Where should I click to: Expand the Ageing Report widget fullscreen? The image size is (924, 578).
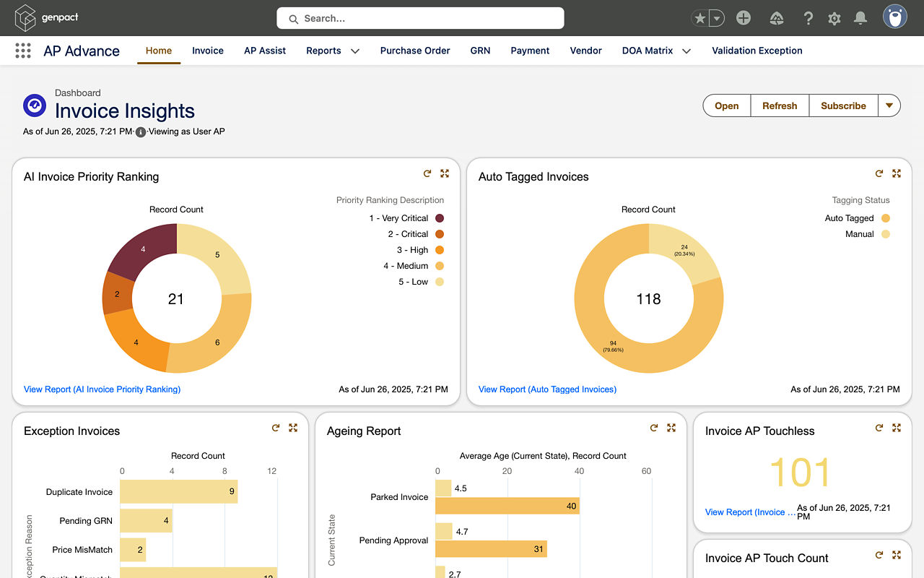click(671, 428)
